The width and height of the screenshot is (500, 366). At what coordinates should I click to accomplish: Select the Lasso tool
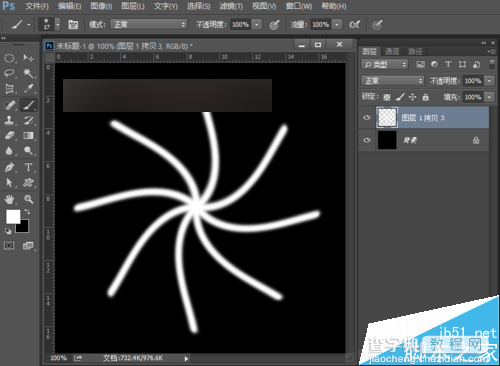point(9,73)
